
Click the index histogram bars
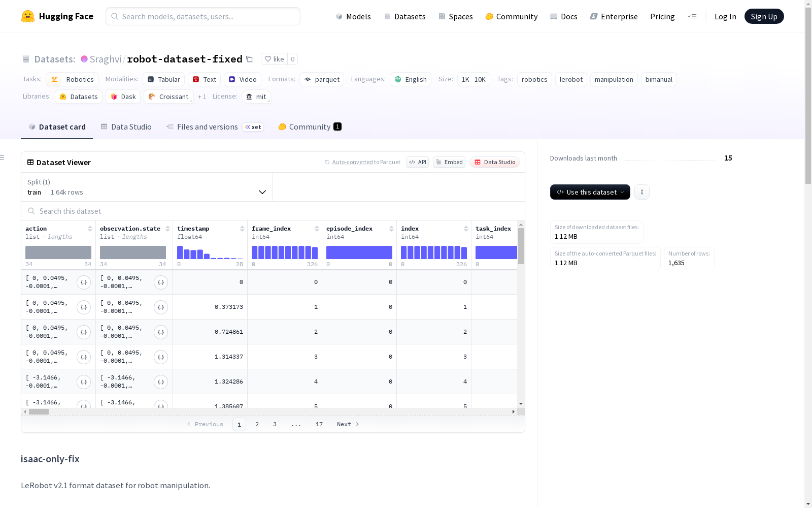[x=434, y=252]
